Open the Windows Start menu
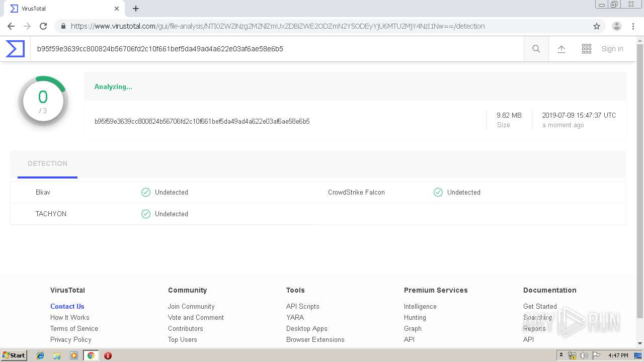Screen dimensions: 644x362 click(14, 355)
